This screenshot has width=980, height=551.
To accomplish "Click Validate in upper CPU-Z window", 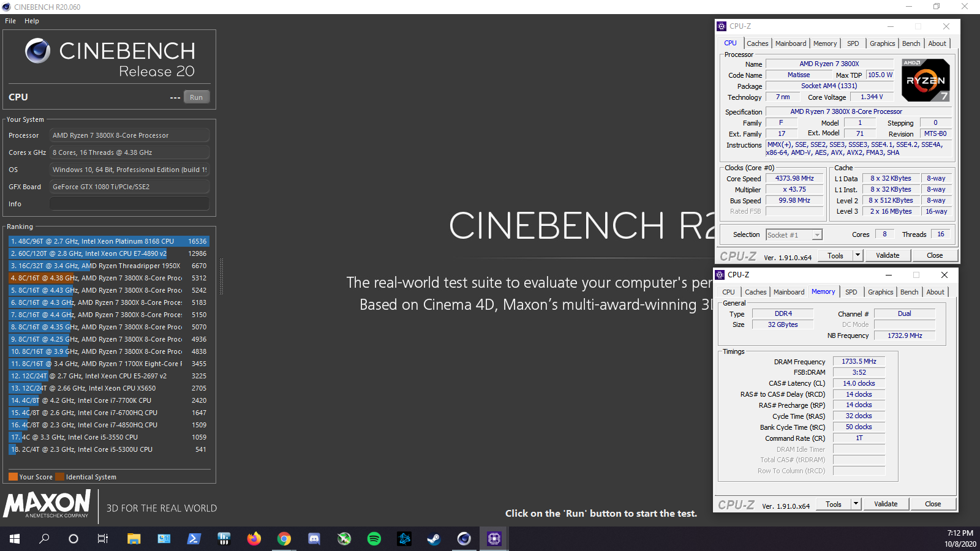I will tap(888, 255).
